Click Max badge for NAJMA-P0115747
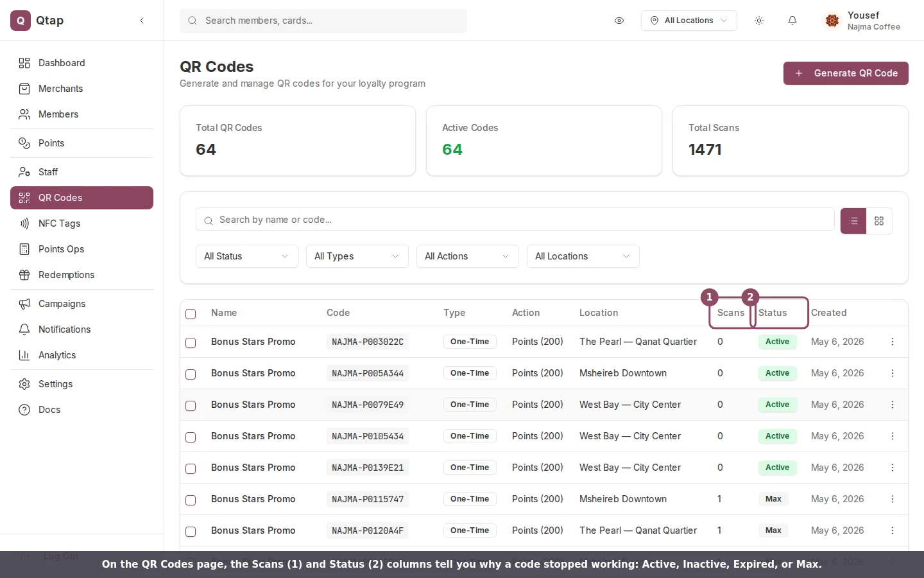The height and width of the screenshot is (578, 924). (x=773, y=499)
